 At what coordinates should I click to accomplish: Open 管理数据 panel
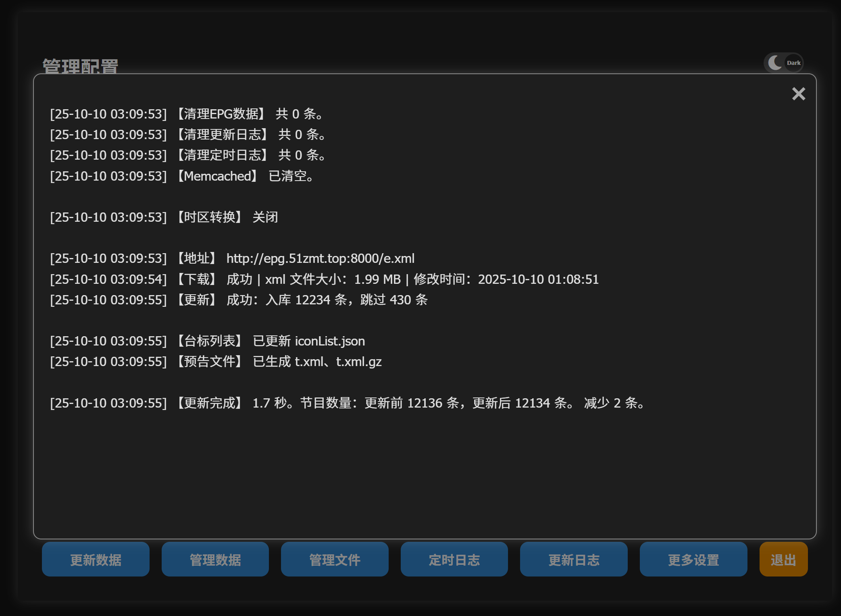215,560
